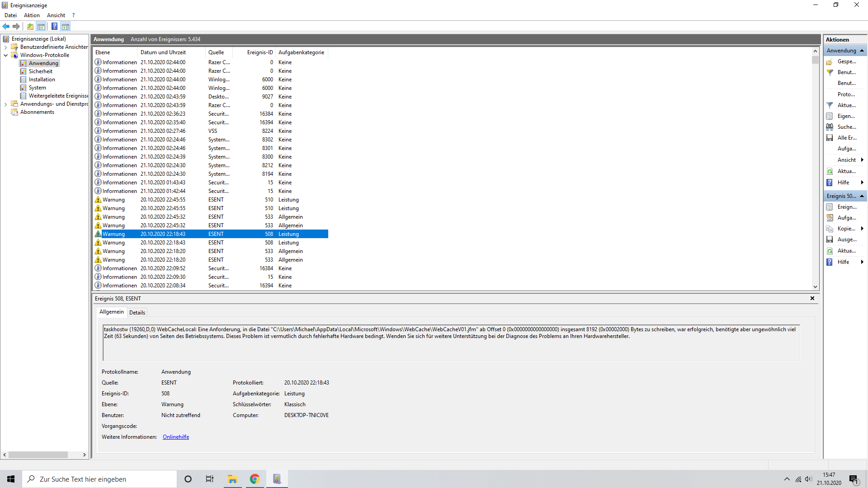The image size is (868, 488).
Task: Click the Kopie... copy icon in the Aktionen pane
Action: click(830, 229)
